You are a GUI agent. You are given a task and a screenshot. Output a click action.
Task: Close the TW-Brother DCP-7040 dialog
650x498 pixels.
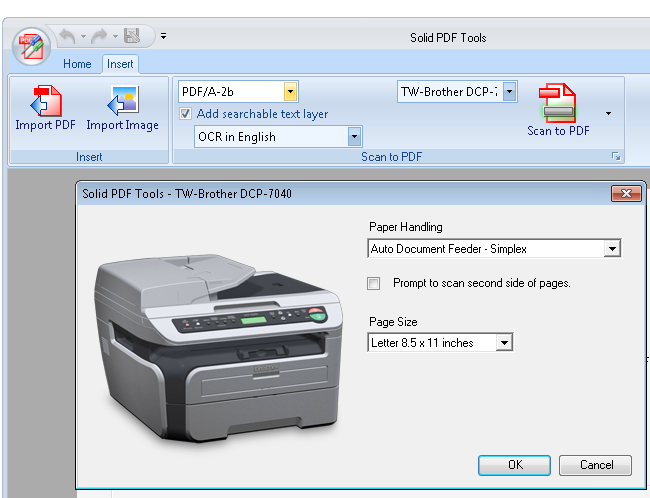[x=626, y=193]
